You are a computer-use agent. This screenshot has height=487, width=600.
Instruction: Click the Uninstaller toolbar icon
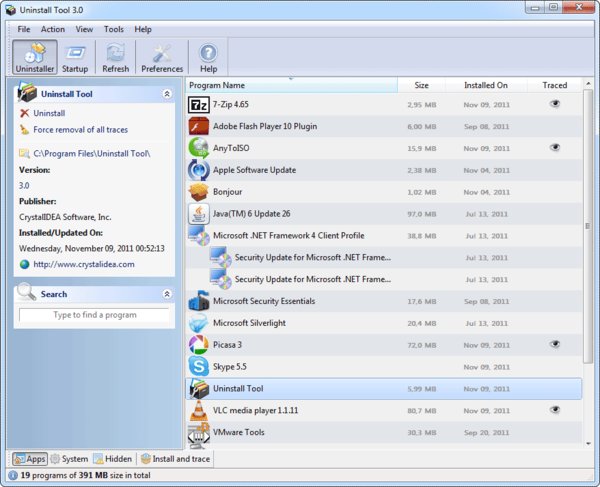(x=34, y=56)
